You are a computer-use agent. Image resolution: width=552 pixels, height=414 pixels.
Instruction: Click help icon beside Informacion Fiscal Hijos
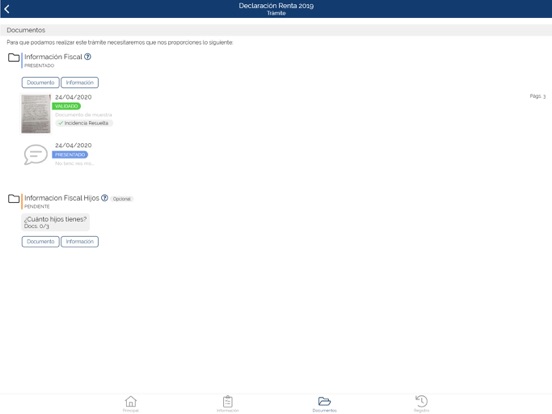(x=105, y=198)
